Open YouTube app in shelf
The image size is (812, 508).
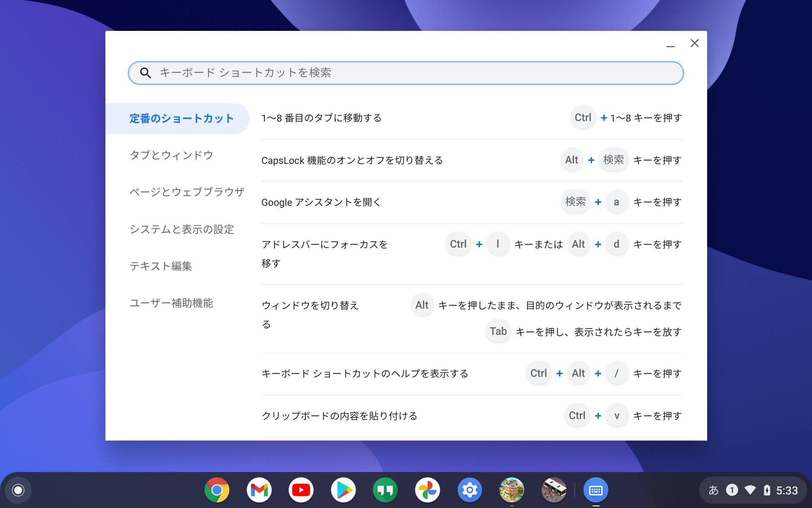click(301, 490)
